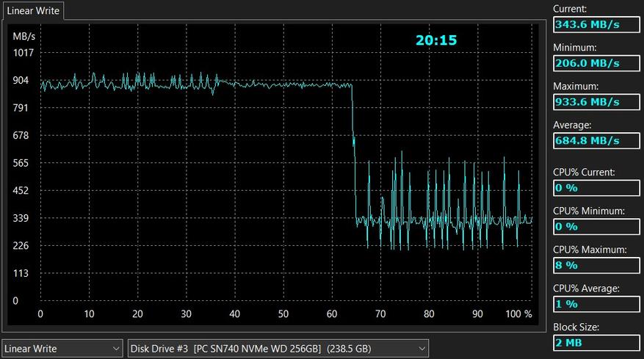
Task: Select the Linear Write tab
Action: [33, 11]
